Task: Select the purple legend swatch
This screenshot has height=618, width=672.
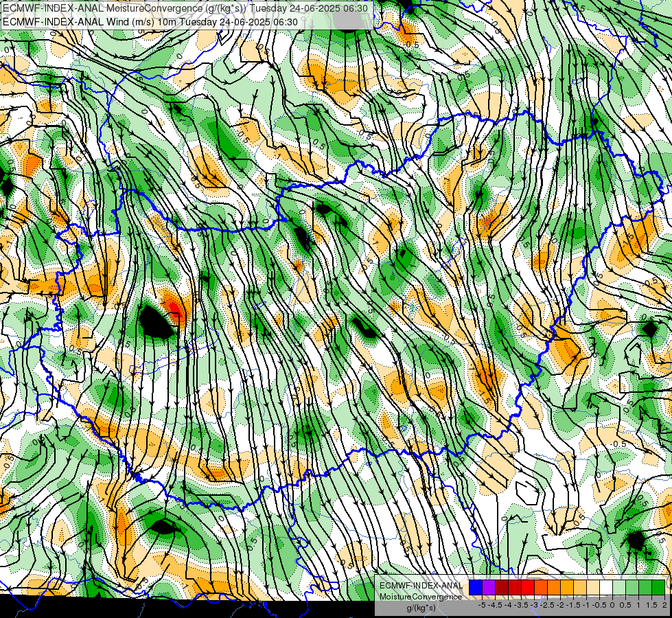Action: point(489,588)
